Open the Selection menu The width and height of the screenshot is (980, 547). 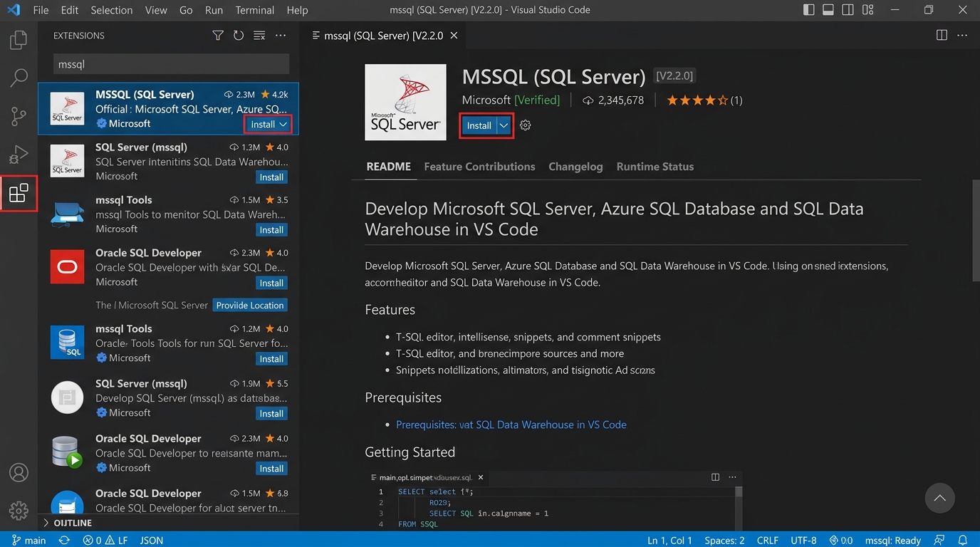(x=111, y=10)
